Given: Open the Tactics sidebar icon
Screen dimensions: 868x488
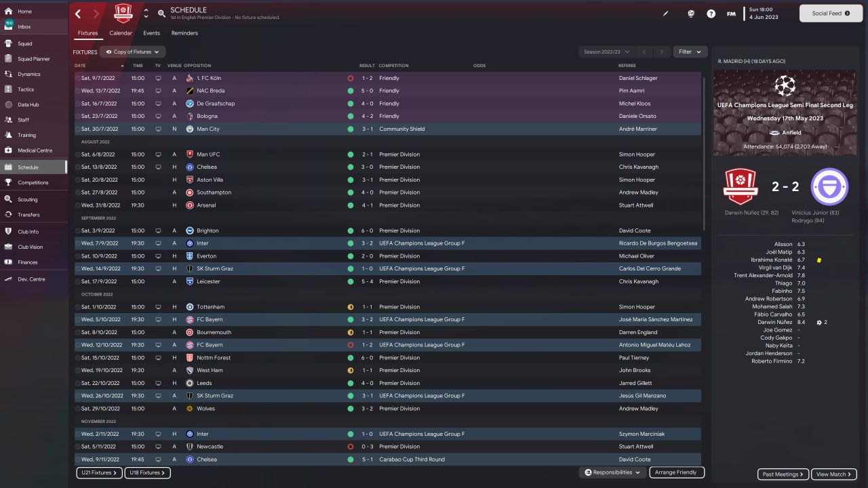Looking at the screenshot, I should (x=8, y=89).
